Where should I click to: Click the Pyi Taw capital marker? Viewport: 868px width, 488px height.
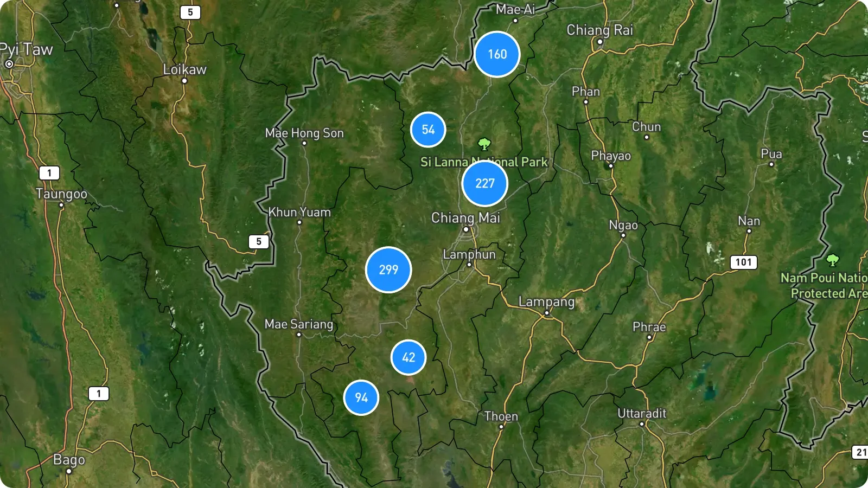(9, 64)
